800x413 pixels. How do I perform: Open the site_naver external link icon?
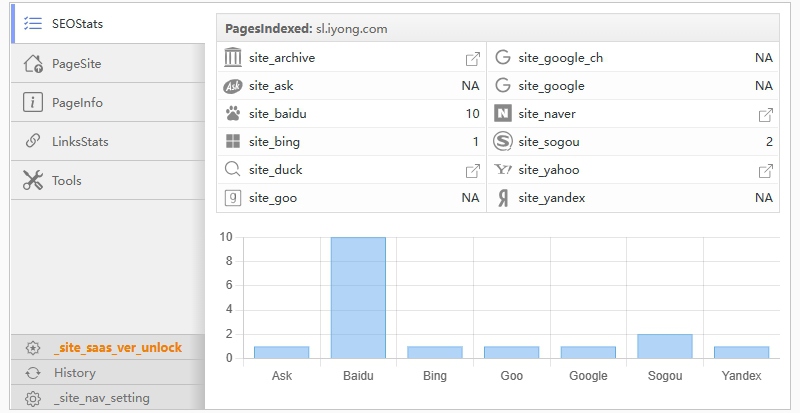click(766, 115)
